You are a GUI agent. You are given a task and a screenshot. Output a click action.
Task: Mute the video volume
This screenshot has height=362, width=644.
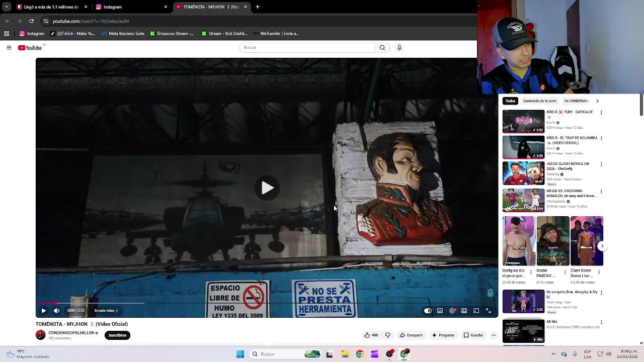tap(56, 311)
